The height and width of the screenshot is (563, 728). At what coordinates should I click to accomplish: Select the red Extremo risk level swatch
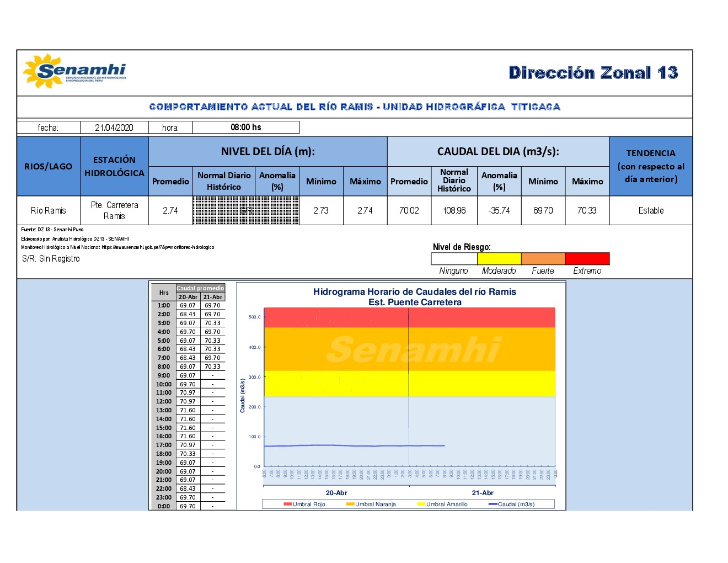click(587, 258)
